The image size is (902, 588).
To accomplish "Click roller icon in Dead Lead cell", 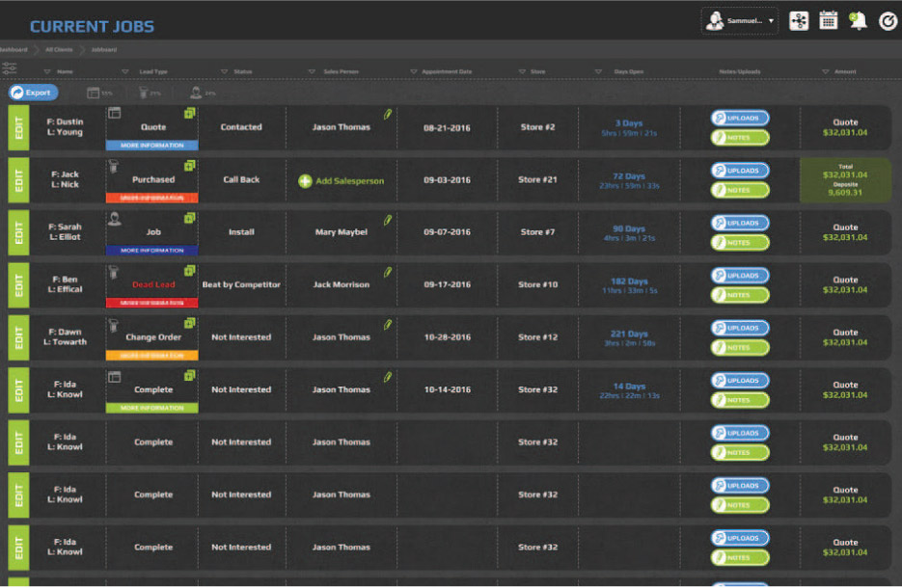I will click(114, 272).
